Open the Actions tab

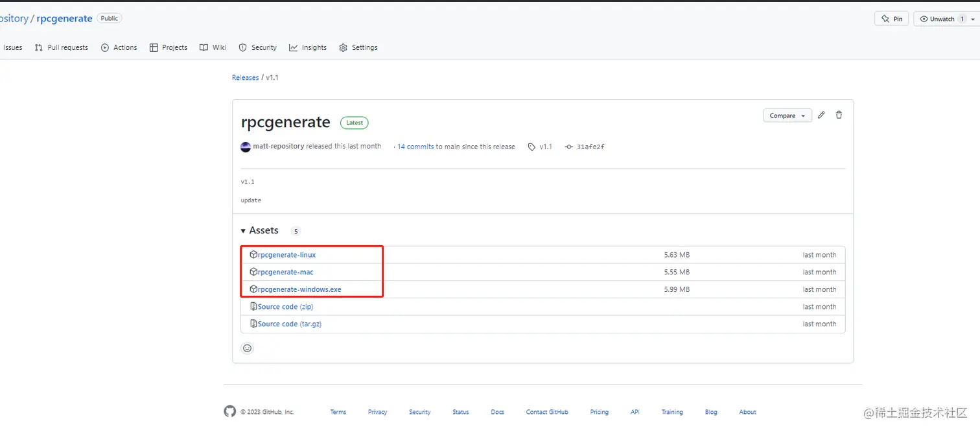tap(119, 47)
